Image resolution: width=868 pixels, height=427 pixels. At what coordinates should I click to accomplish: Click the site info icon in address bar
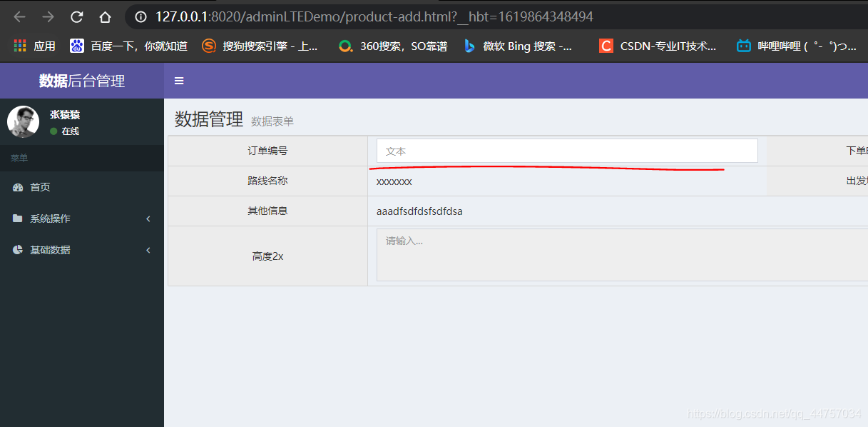pos(141,17)
